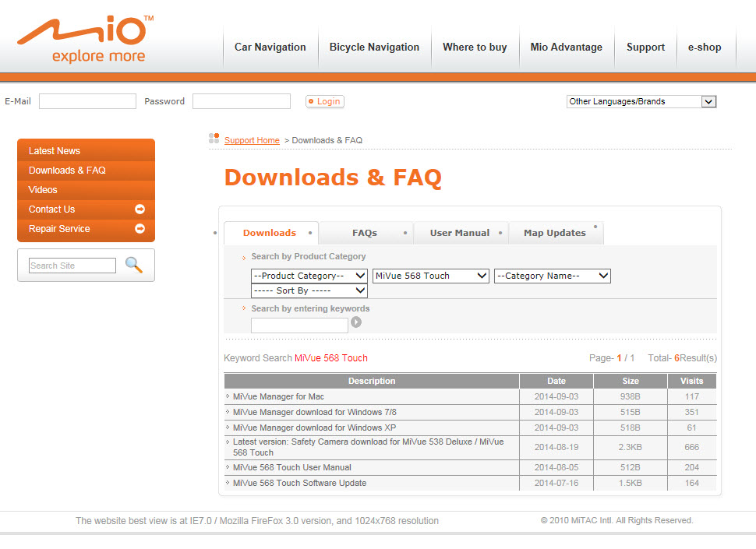Open the Product Category dropdown
Screen dimensions: 756x549
tap(309, 276)
